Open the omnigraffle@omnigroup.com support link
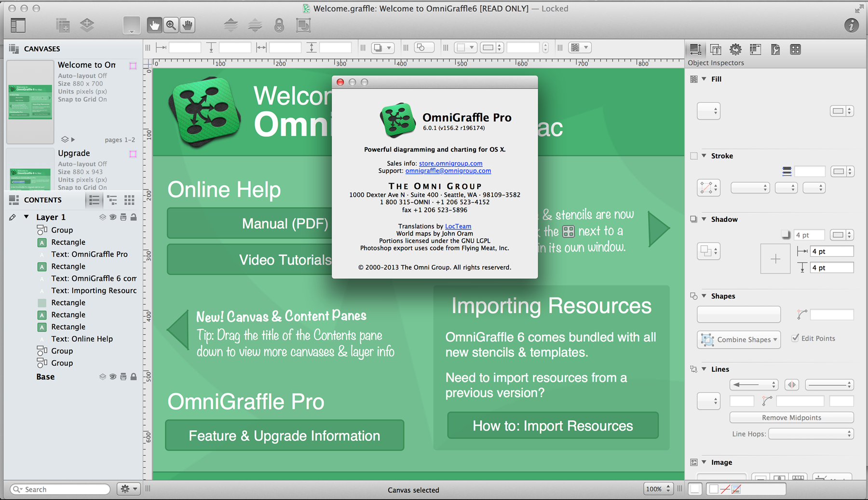 coord(448,171)
